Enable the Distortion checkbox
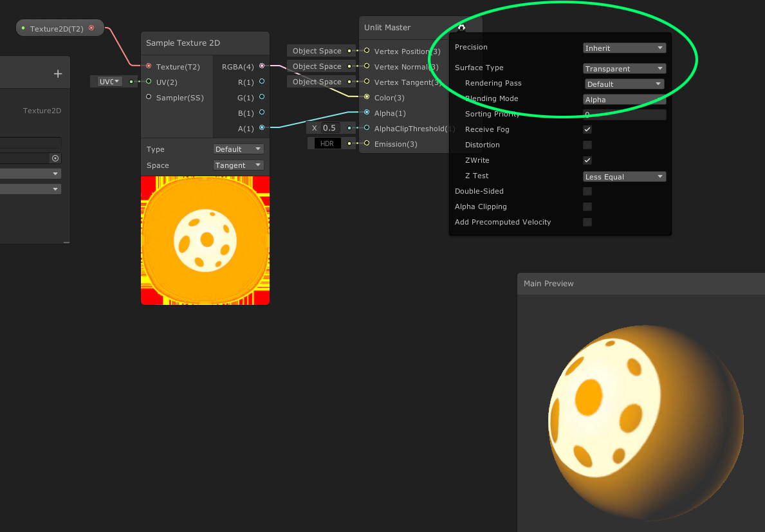765x532 pixels. [587, 145]
